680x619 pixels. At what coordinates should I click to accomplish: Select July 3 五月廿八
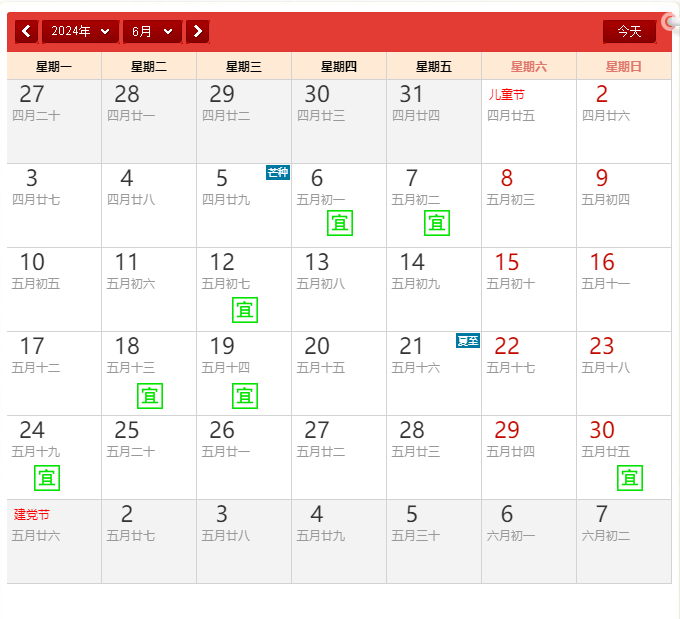coord(244,541)
